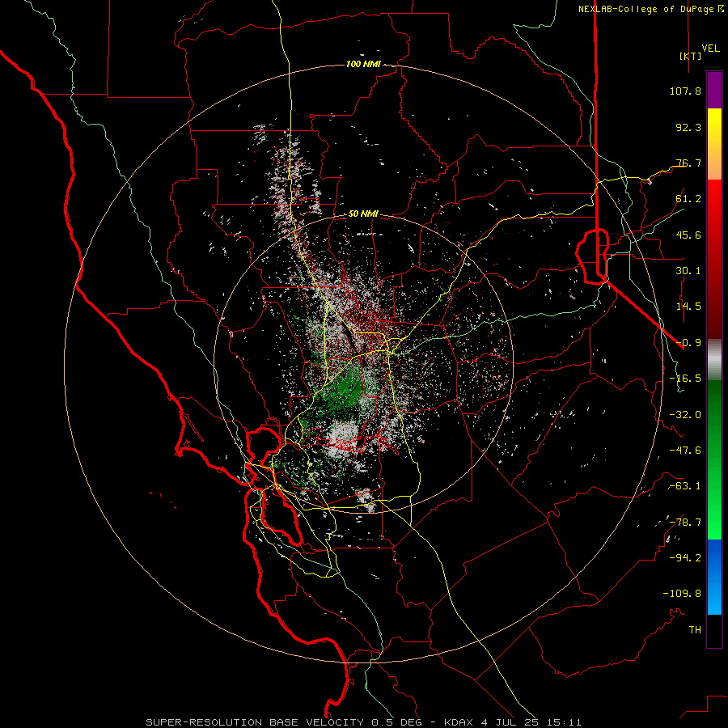728x728 pixels.
Task: Click the TH threshold label
Action: click(x=695, y=630)
